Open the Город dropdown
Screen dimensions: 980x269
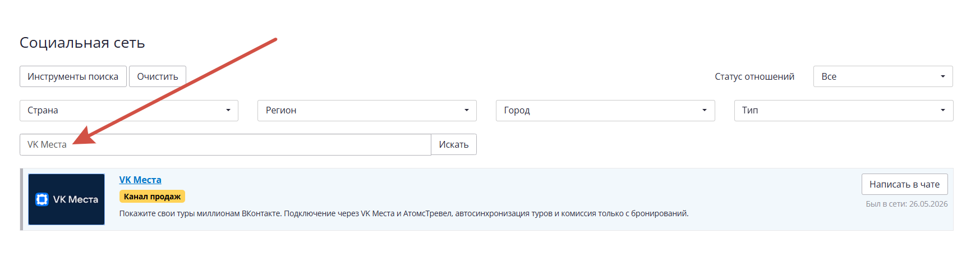tap(605, 111)
